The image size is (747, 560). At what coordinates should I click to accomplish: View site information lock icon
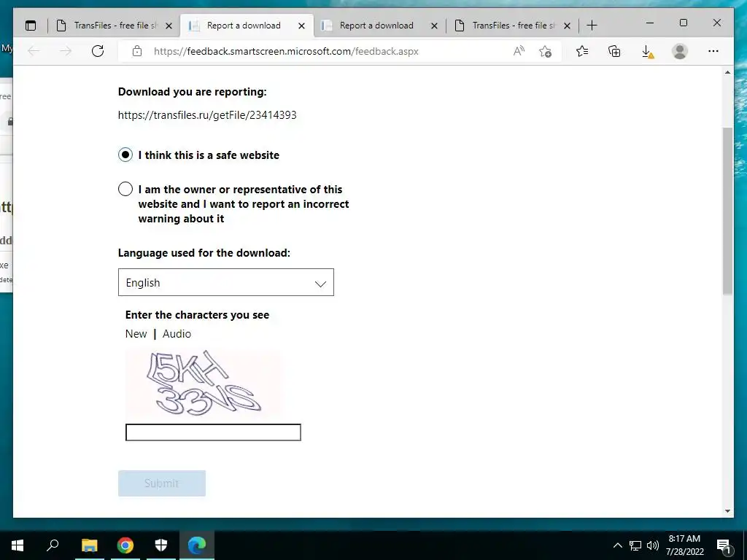pos(137,51)
